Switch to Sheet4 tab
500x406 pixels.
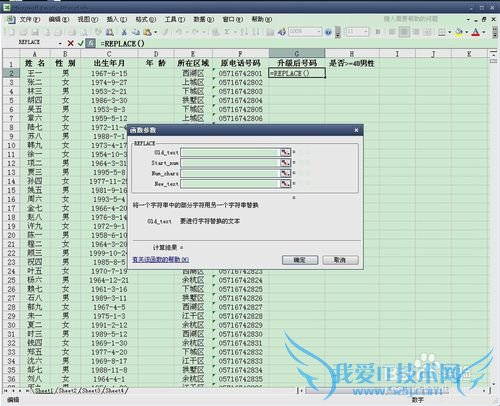[x=115, y=390]
